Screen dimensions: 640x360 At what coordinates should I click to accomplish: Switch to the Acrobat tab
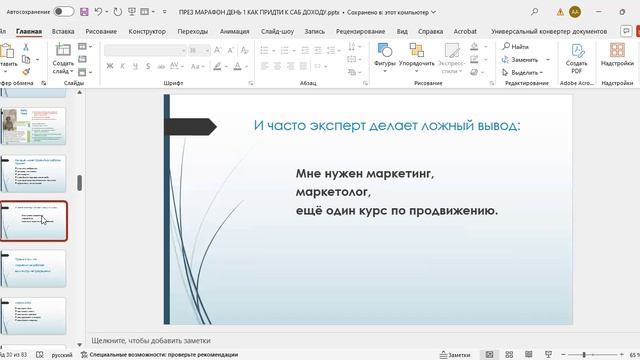coord(465,31)
